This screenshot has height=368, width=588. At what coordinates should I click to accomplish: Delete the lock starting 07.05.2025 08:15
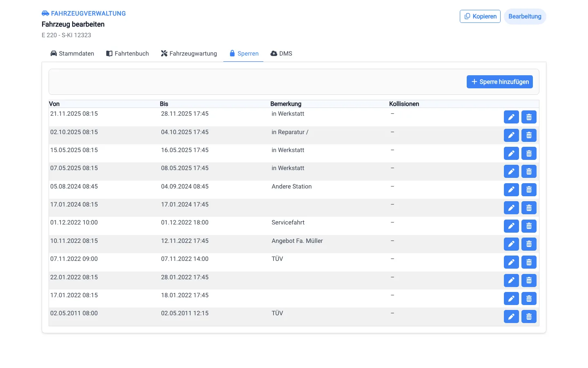coord(529,171)
